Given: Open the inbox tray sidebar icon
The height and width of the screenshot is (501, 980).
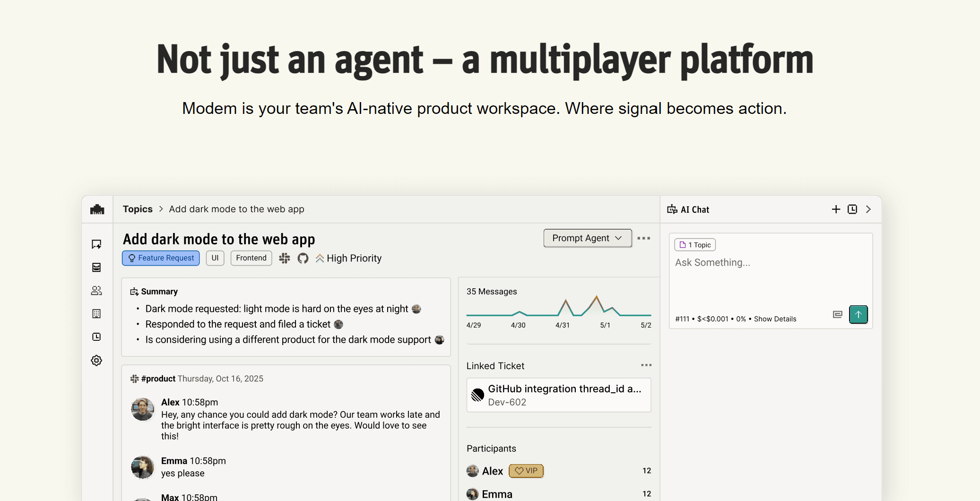Looking at the screenshot, I should 96,268.
